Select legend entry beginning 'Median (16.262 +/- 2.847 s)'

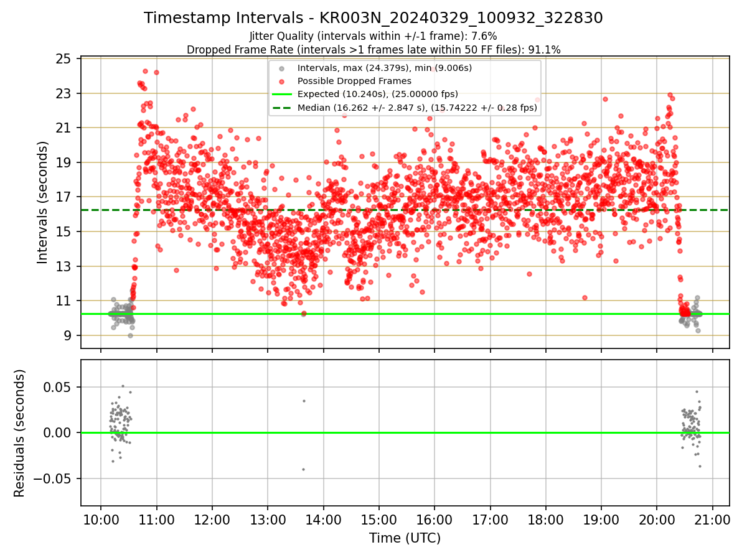coord(418,108)
